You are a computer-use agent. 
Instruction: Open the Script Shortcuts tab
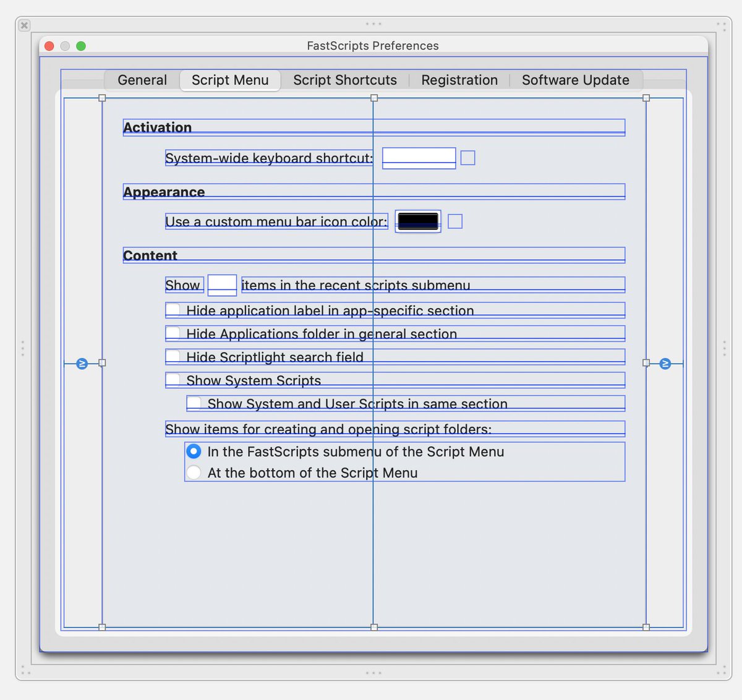click(x=345, y=80)
